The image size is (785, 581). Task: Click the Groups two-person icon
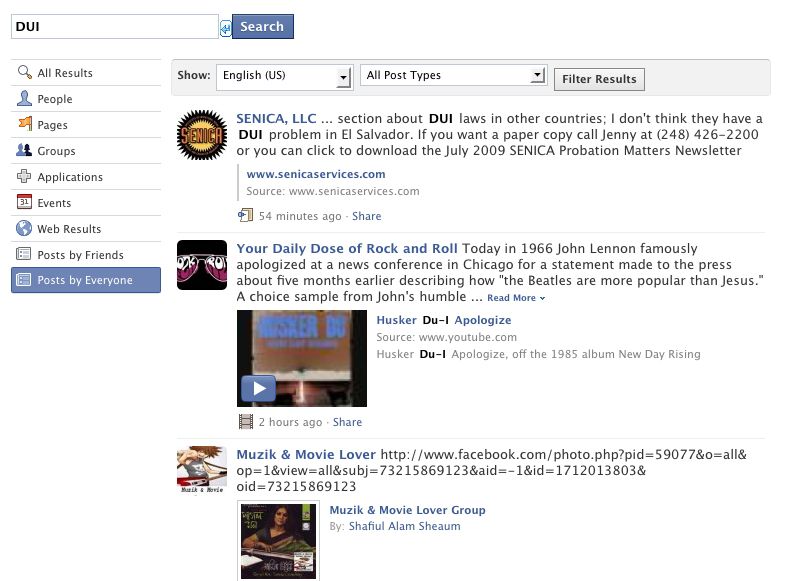coord(24,150)
